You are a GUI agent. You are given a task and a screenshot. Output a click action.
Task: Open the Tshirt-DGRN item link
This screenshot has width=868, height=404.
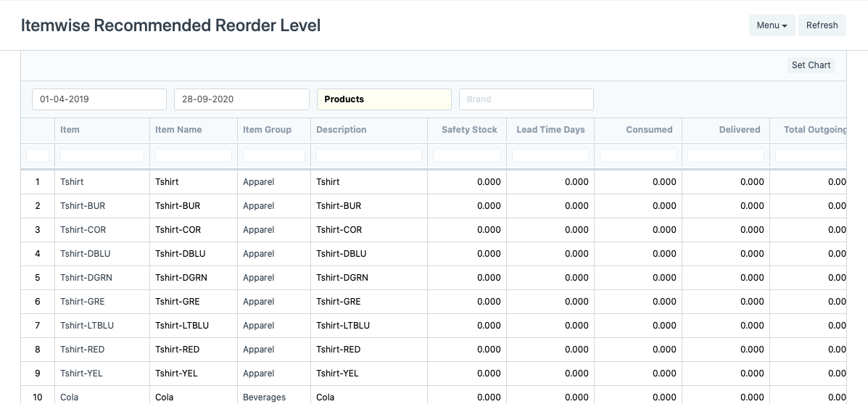tap(86, 278)
